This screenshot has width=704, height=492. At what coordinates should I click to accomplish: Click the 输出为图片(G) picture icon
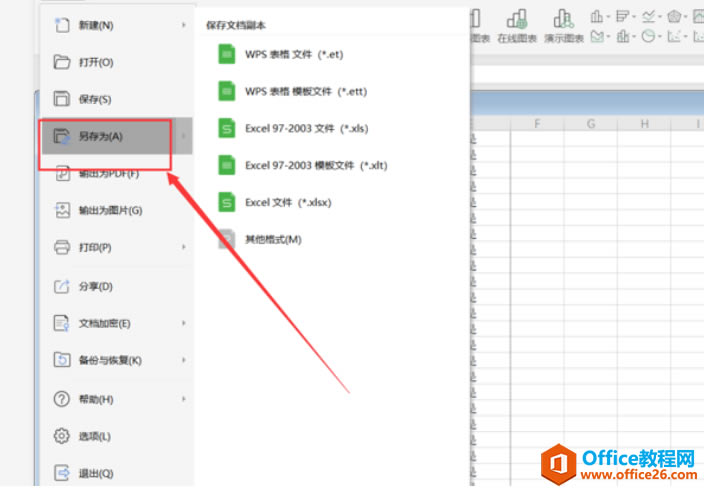click(x=62, y=210)
